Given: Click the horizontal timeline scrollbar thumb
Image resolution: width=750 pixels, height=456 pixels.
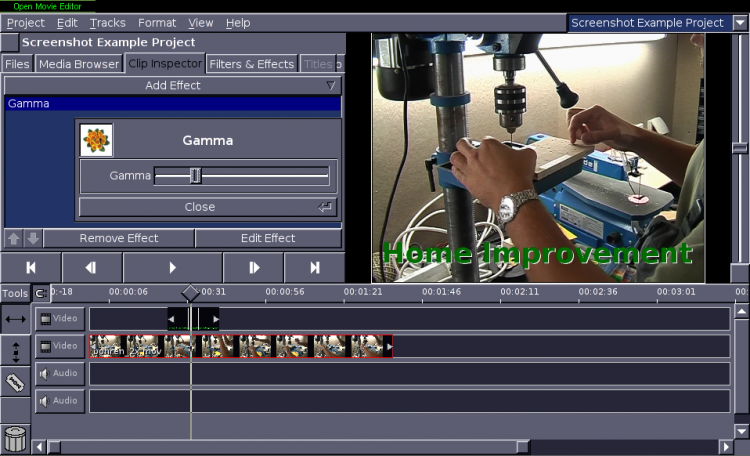Looking at the screenshot, I should 288,447.
